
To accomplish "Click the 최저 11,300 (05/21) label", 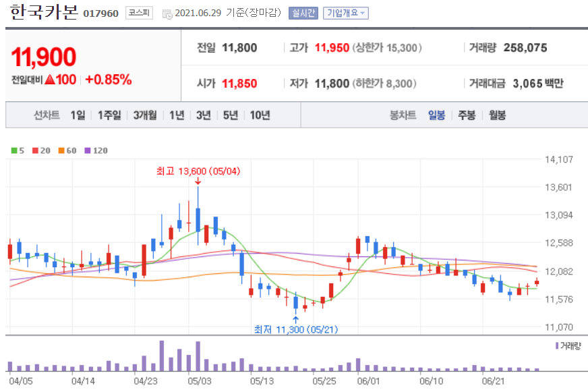I will click(x=296, y=329).
